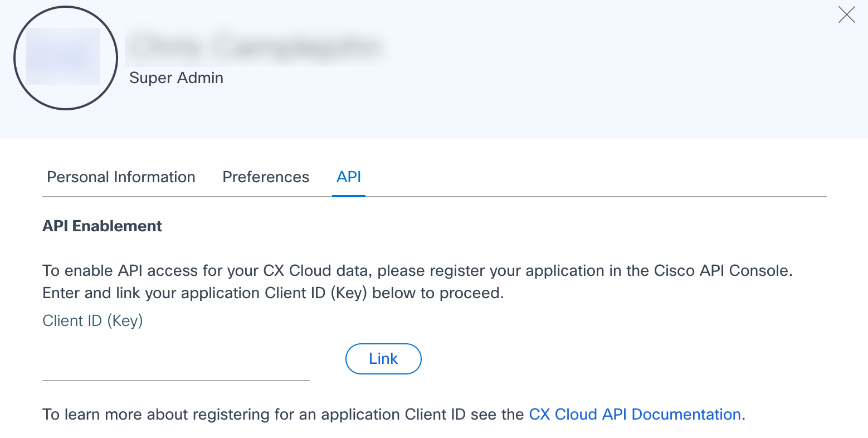Click the Link button to connect Client ID
868x438 pixels.
[x=383, y=358]
